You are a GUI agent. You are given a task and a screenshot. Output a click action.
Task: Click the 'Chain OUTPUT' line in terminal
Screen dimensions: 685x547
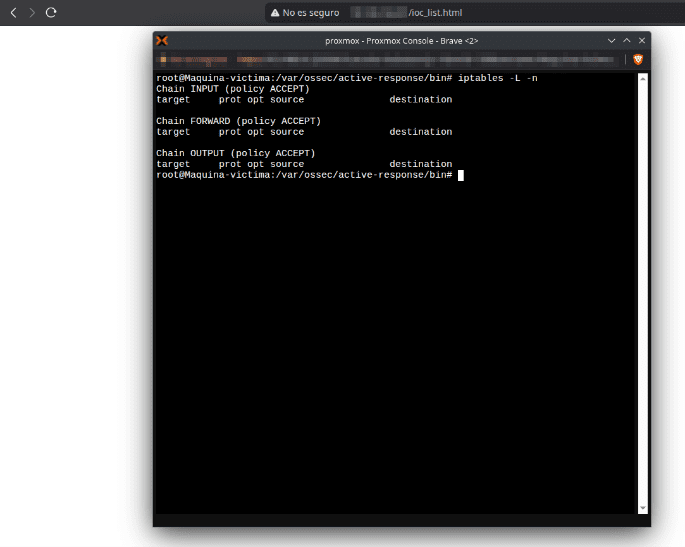235,153
